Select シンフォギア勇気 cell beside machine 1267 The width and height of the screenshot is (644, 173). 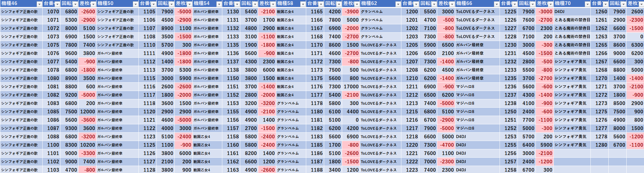(x=572, y=62)
